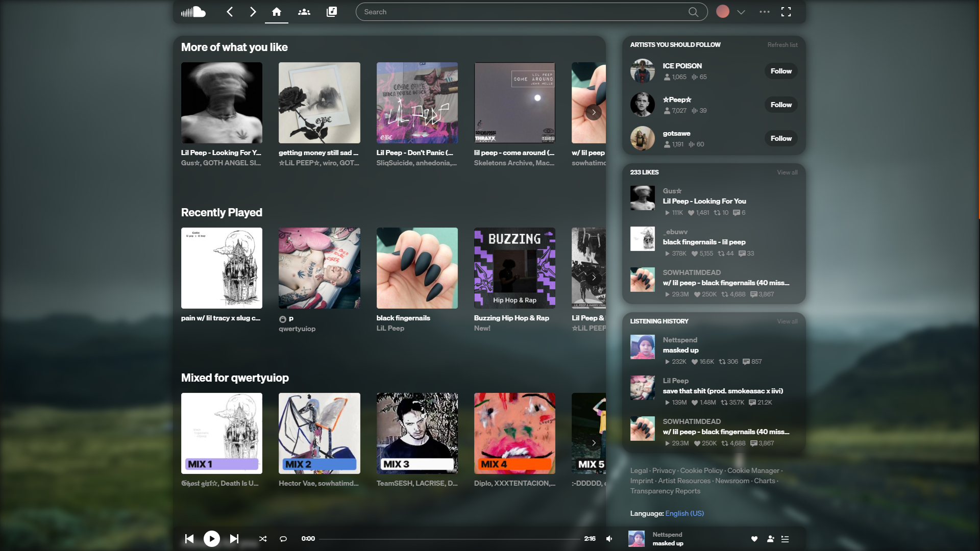Click the SoundCloud logo icon
The image size is (980, 551).
click(x=193, y=12)
